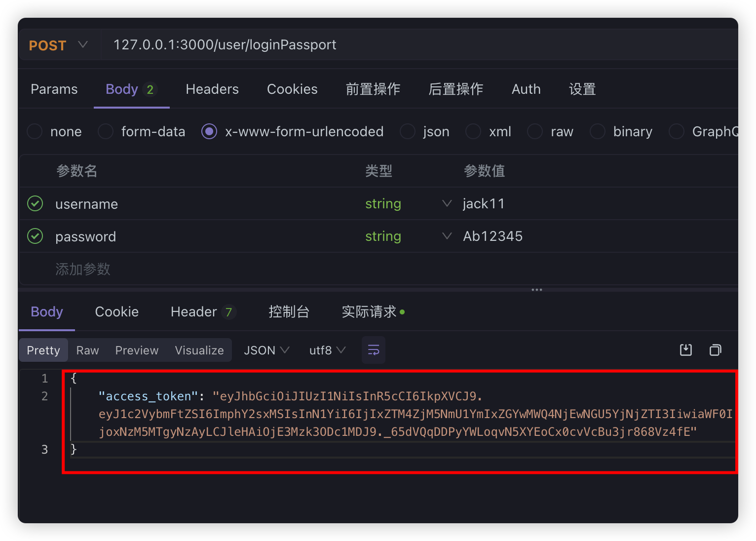Switch to Visualize response view
756x541 pixels.
(199, 350)
